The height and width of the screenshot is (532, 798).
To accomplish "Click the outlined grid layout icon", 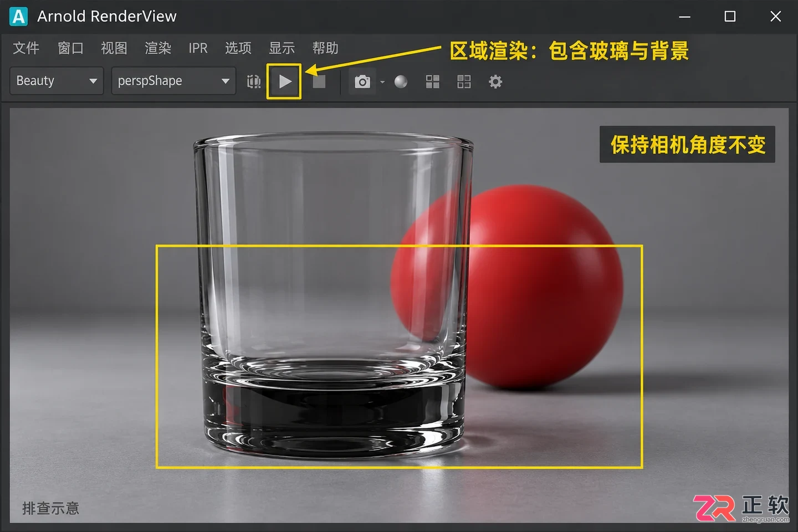I will [464, 82].
